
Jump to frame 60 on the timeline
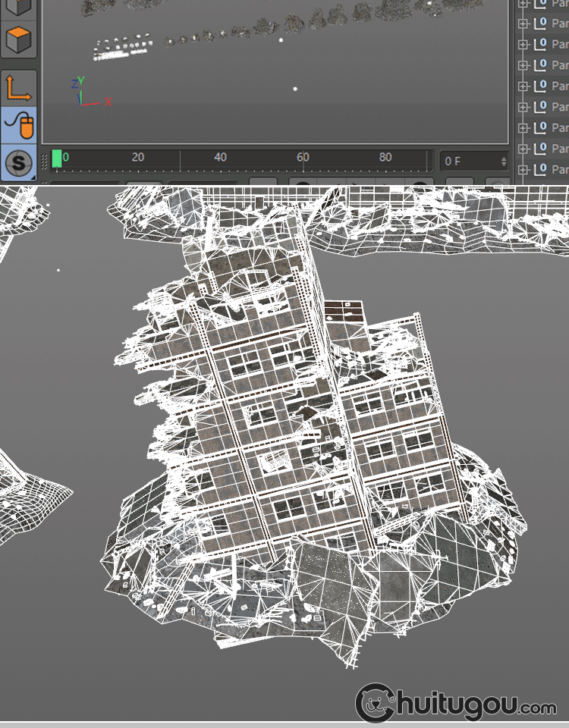[x=303, y=159]
